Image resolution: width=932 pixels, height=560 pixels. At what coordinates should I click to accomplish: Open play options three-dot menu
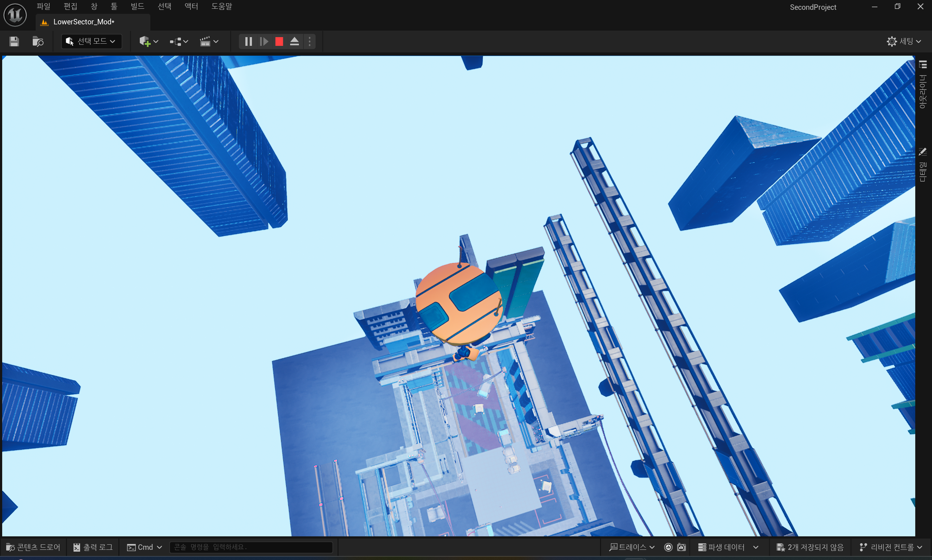pos(309,41)
